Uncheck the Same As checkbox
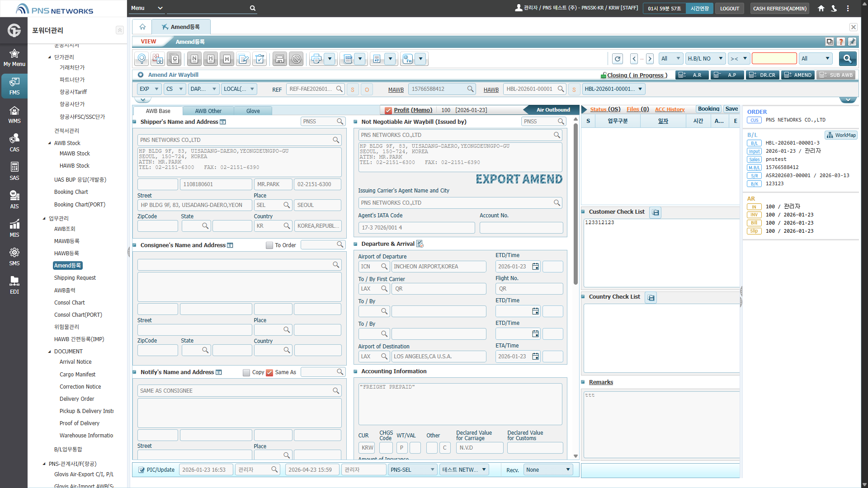The height and width of the screenshot is (488, 868). [x=269, y=373]
